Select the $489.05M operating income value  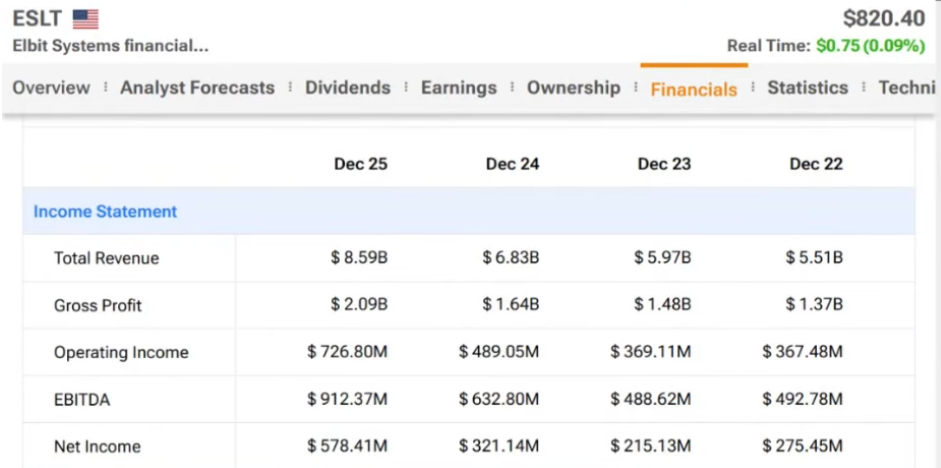pos(499,352)
